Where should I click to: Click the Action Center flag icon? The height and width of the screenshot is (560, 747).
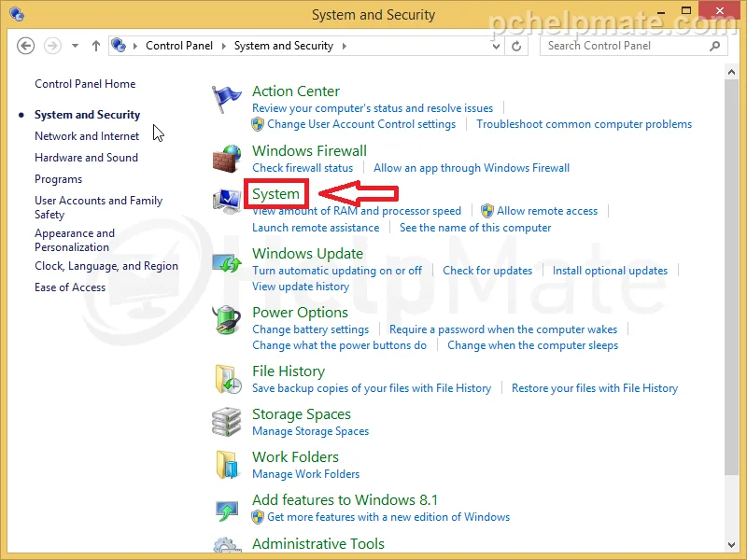[x=226, y=99]
